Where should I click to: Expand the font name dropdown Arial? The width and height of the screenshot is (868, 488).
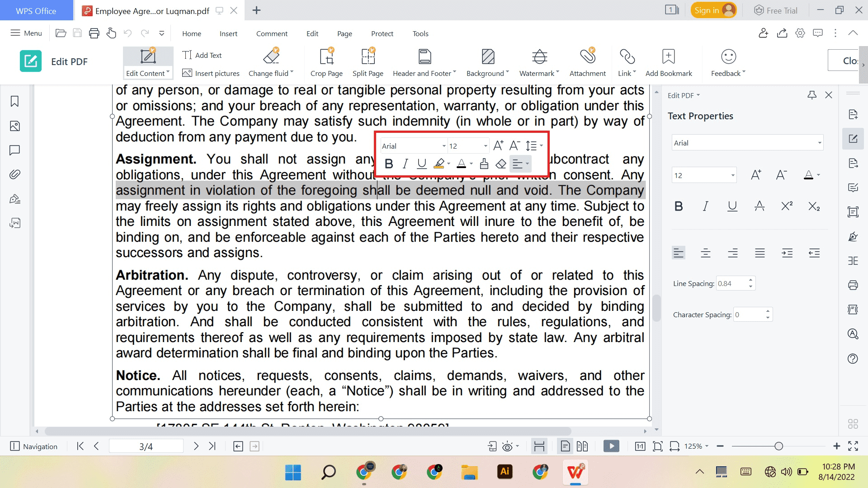(443, 146)
